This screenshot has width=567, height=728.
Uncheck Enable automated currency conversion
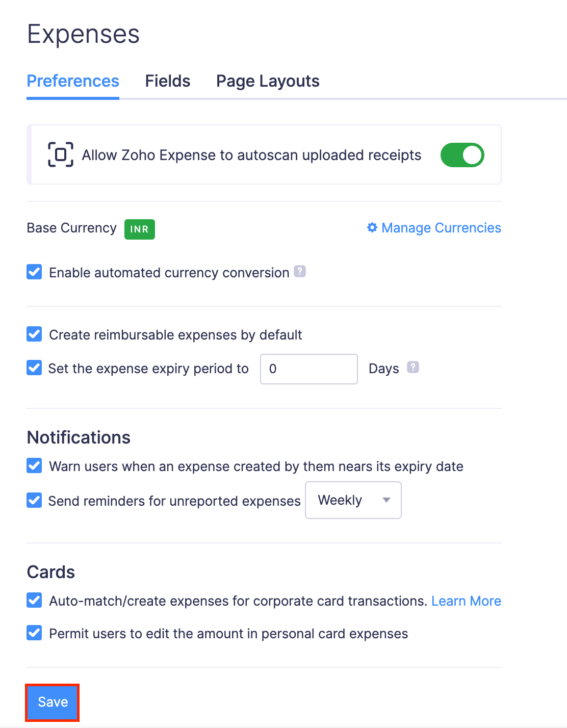point(34,272)
